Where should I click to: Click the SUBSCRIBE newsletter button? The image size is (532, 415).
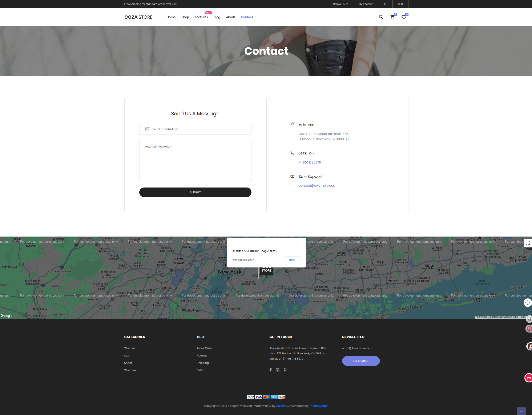360,361
